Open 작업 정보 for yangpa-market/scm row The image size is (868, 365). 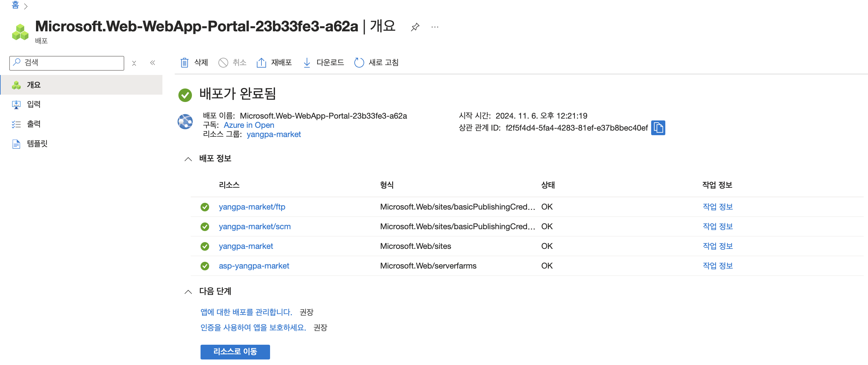click(x=717, y=227)
